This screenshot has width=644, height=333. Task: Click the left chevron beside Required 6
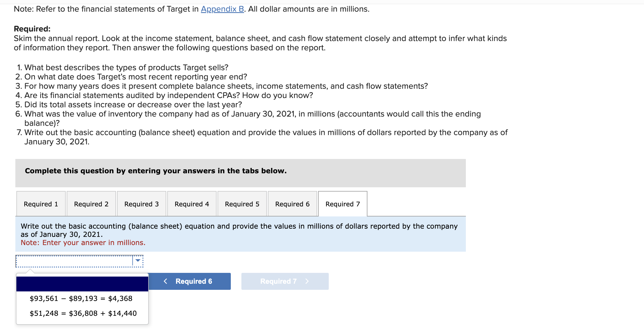click(166, 281)
